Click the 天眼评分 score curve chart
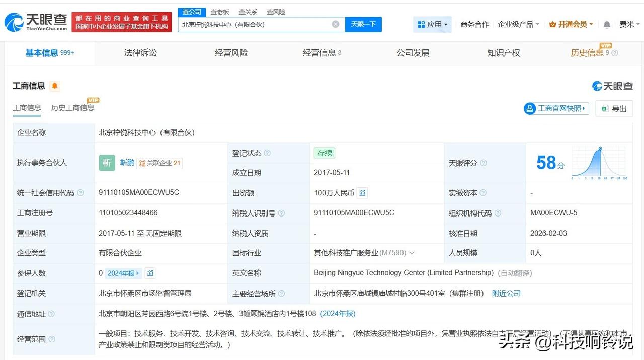This screenshot has width=644, height=360. coord(599,163)
